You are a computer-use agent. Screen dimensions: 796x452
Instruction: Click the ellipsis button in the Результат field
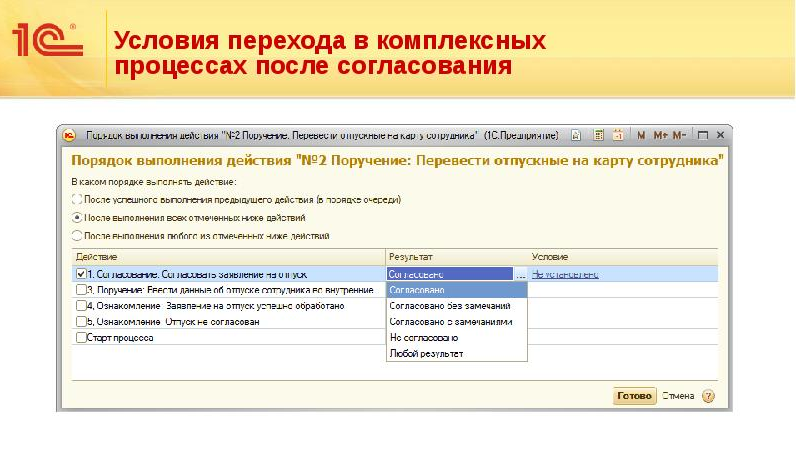[520, 273]
